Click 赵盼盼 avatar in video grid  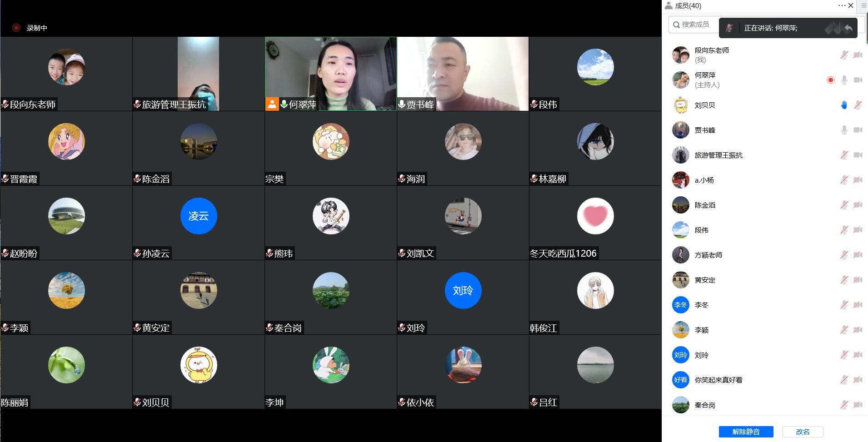(66, 216)
